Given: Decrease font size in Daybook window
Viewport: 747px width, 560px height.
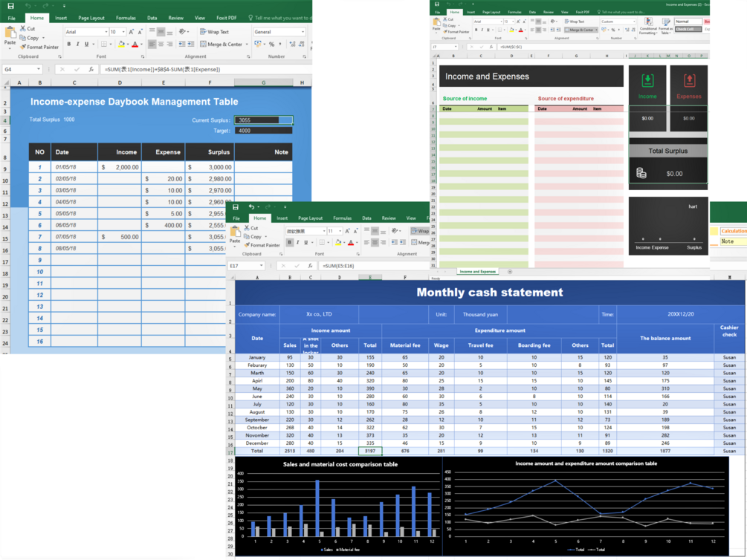Looking at the screenshot, I should pos(140,32).
